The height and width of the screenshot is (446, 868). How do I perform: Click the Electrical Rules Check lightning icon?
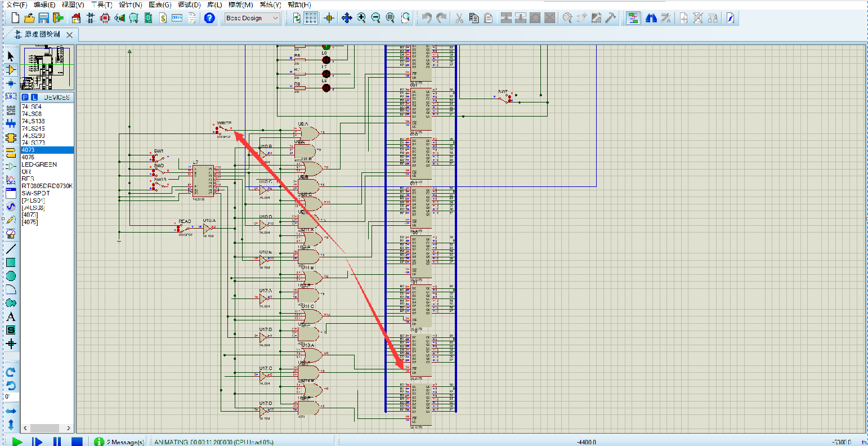730,18
